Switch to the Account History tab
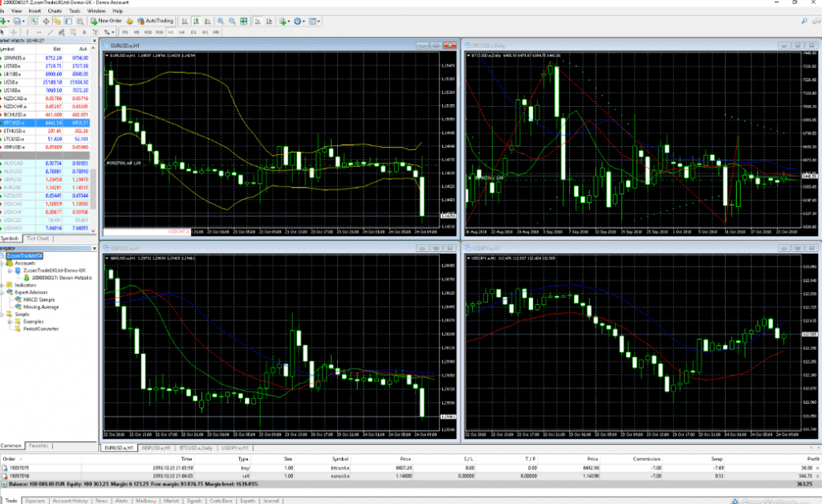The image size is (822, 504). [68, 500]
